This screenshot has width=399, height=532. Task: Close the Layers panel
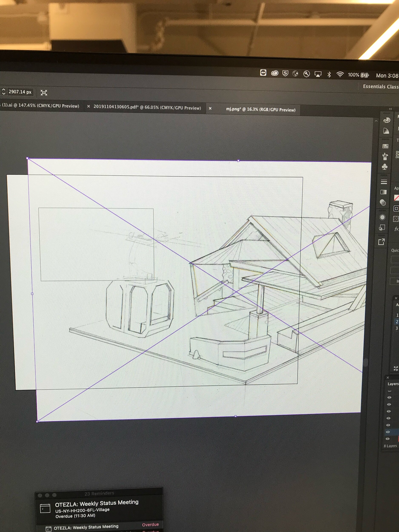click(x=388, y=378)
